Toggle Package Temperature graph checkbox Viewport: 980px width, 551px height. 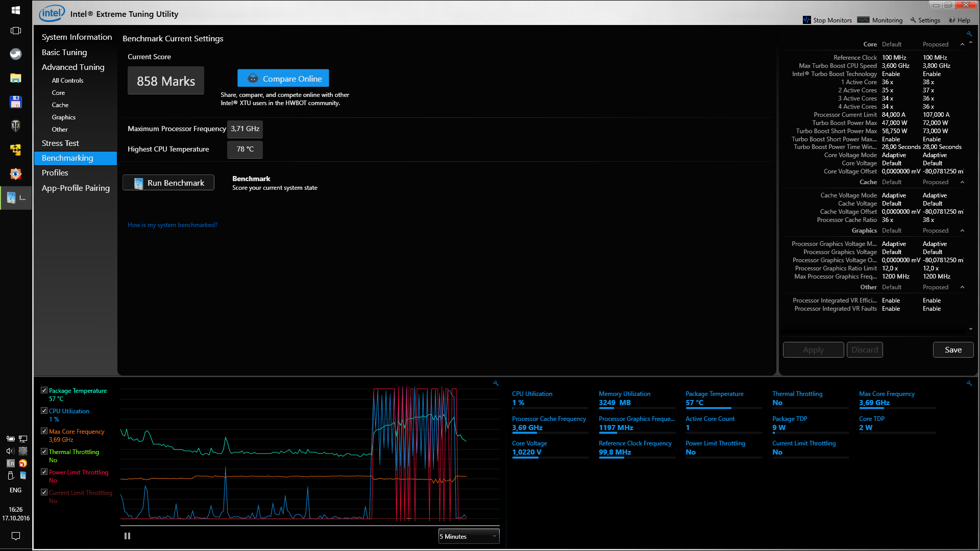pyautogui.click(x=44, y=390)
